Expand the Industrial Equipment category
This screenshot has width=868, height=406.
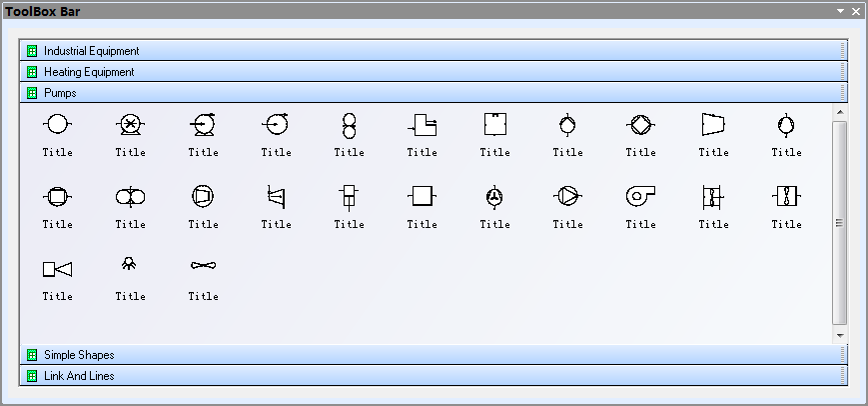91,51
